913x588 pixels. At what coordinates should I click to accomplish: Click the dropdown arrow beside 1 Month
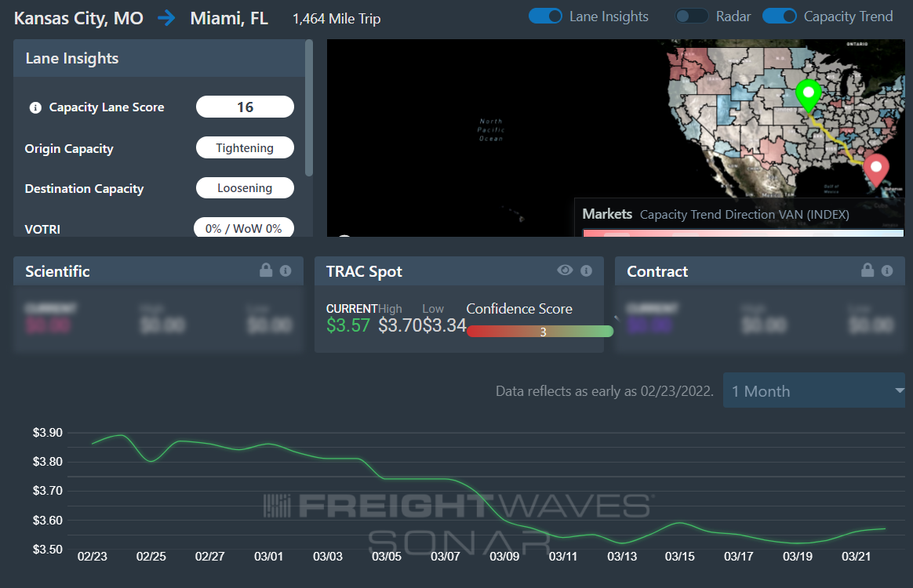coord(900,390)
